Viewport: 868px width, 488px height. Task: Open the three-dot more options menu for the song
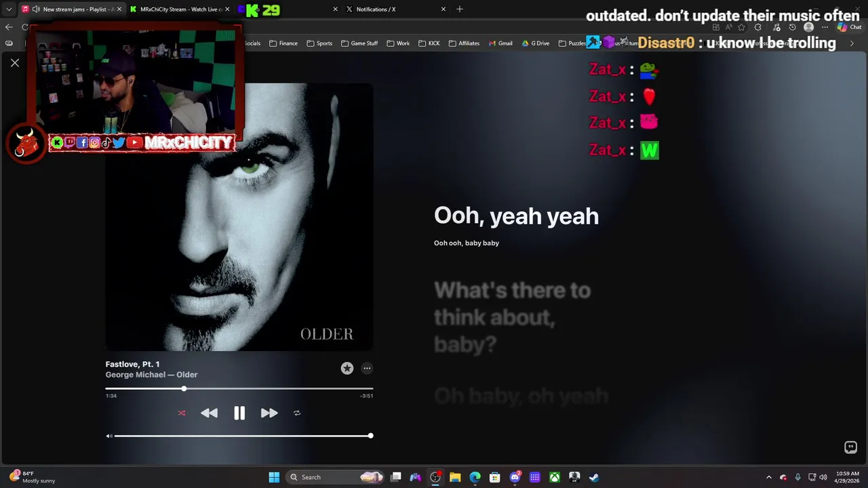point(367,368)
